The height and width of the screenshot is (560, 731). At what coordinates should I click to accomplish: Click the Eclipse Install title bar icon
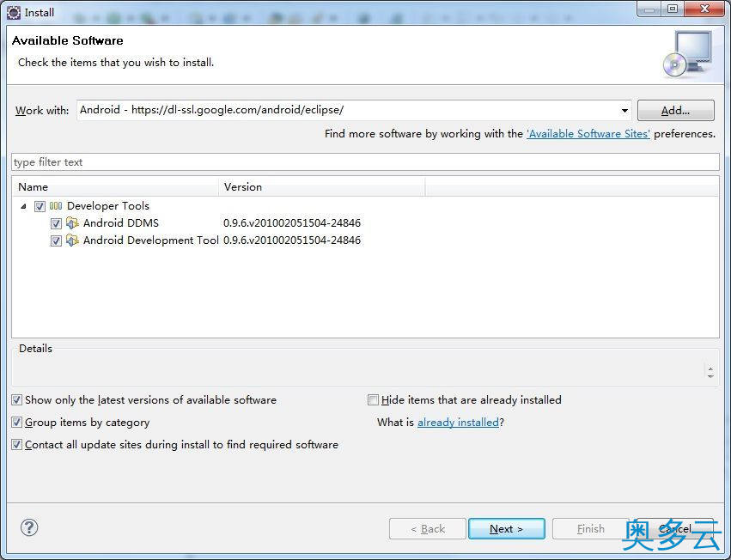[14, 13]
